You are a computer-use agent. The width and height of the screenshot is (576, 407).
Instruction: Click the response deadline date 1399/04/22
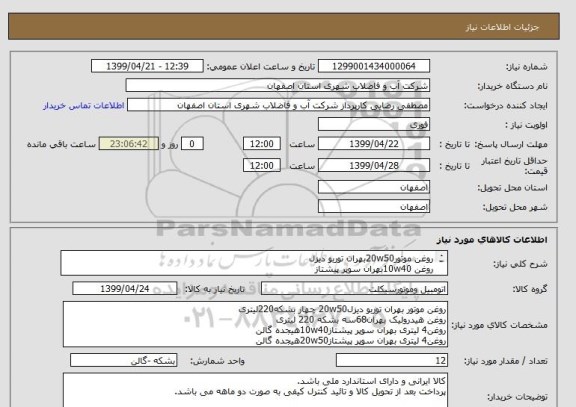tap(374, 144)
